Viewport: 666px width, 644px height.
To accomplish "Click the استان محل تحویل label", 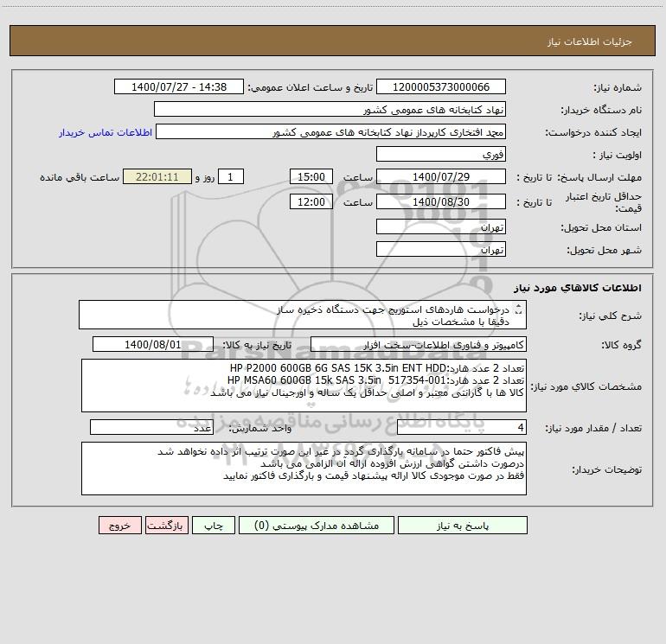I will (x=601, y=227).
